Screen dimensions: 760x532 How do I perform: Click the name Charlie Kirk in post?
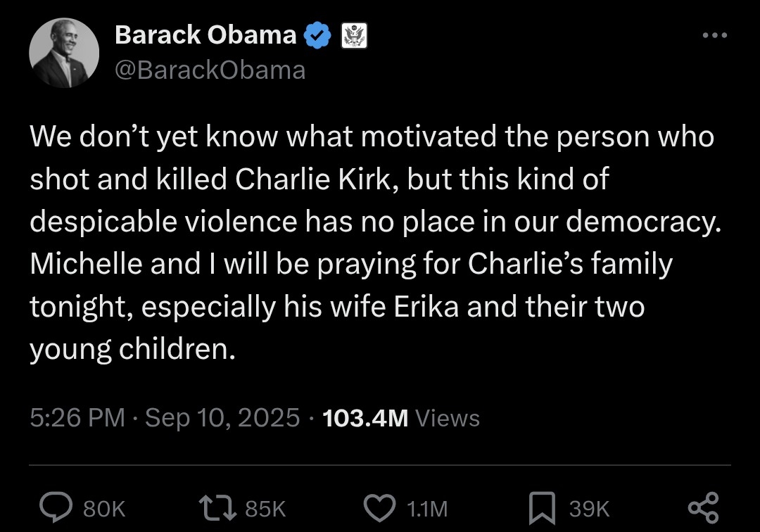(x=312, y=179)
